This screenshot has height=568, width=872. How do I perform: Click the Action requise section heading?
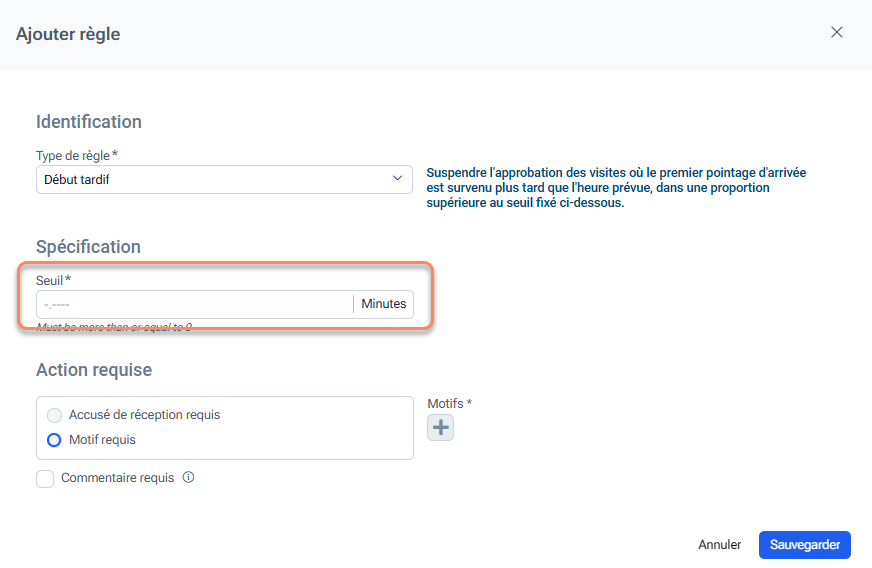coord(94,370)
